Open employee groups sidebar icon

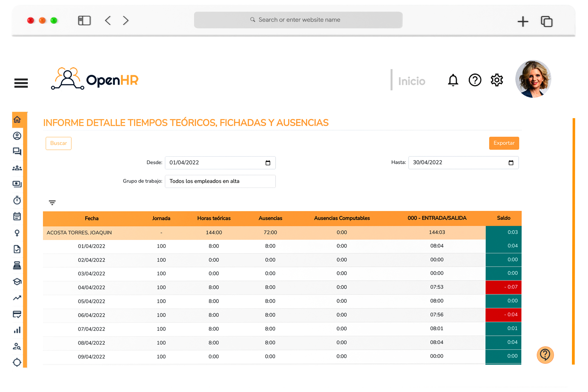(17, 168)
